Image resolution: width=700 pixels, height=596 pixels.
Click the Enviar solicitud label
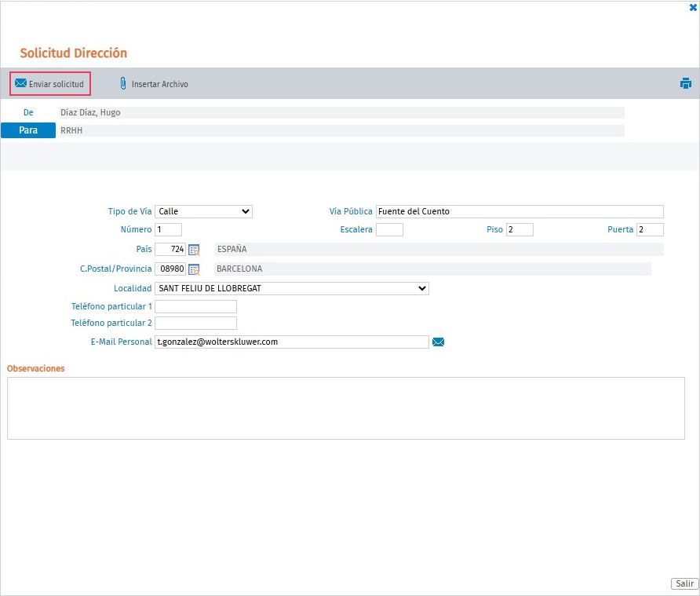tap(57, 84)
